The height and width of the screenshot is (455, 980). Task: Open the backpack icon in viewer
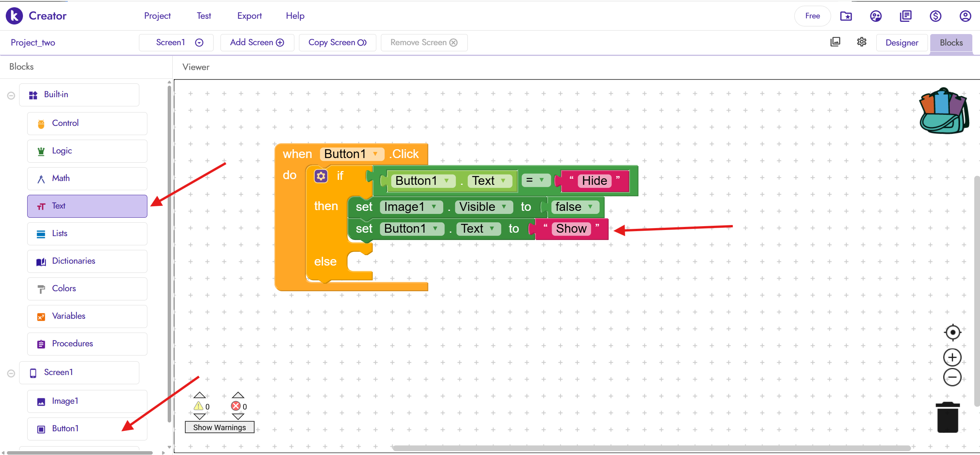click(x=944, y=111)
